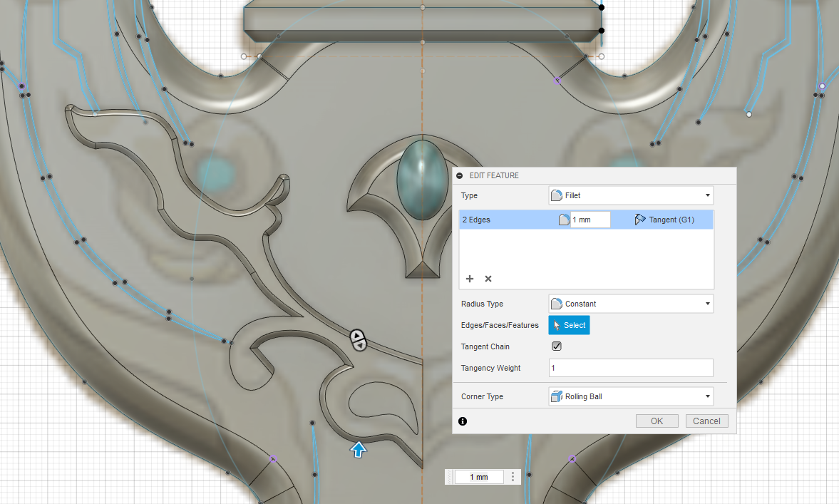The image size is (839, 504).
Task: Open the Corner Type Rolling Ball dropdown
Action: [x=631, y=396]
